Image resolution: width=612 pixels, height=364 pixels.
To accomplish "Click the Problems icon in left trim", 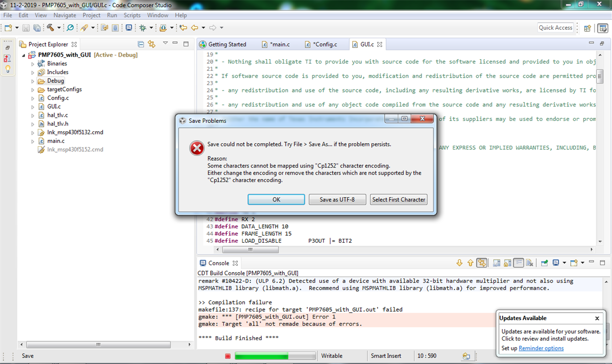I will point(7,58).
